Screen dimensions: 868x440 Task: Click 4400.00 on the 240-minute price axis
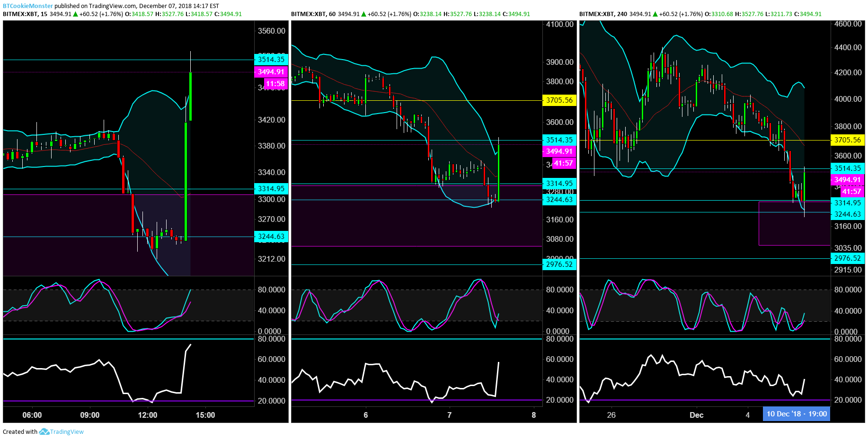point(848,47)
